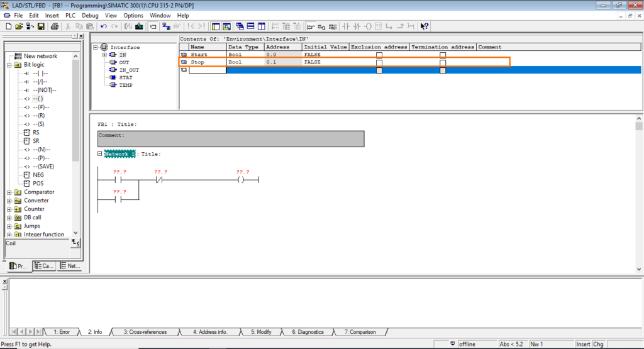Screen dimensions: 644x349
Task: Click the context help arrow-question icon
Action: click(x=425, y=26)
